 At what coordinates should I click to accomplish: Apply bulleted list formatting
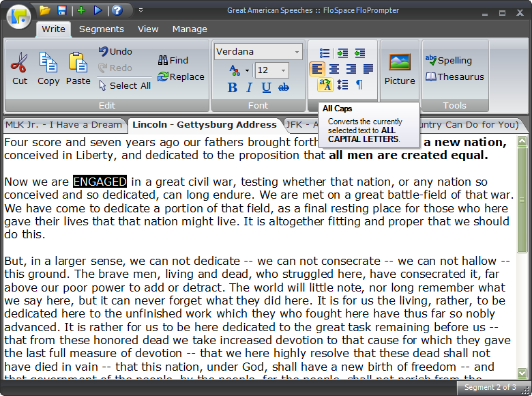click(325, 53)
